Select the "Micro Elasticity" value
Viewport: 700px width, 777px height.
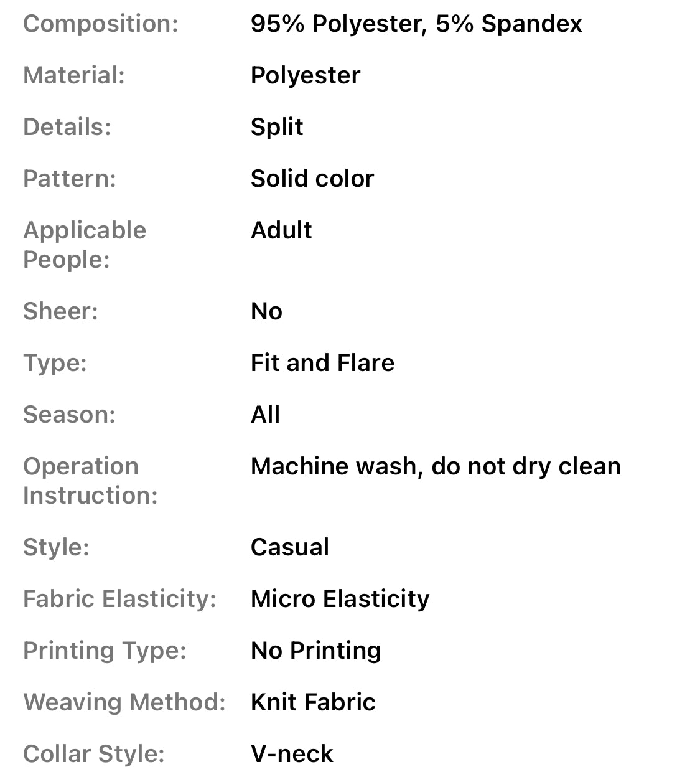click(x=340, y=599)
